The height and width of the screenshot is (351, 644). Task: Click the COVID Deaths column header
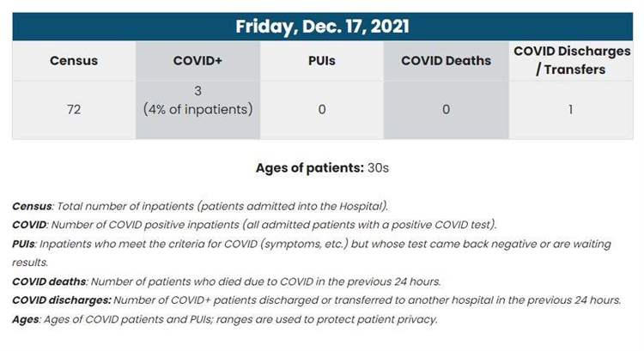click(447, 61)
